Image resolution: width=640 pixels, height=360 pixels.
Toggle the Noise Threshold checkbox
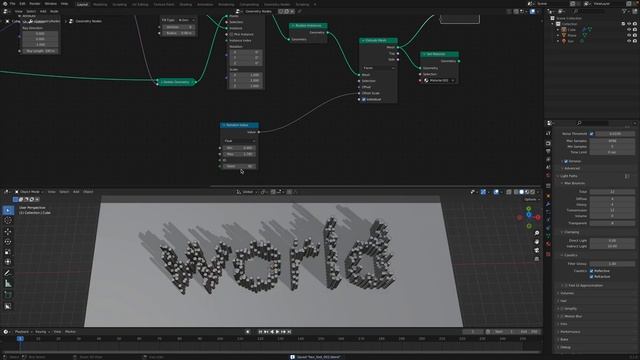[x=591, y=134]
